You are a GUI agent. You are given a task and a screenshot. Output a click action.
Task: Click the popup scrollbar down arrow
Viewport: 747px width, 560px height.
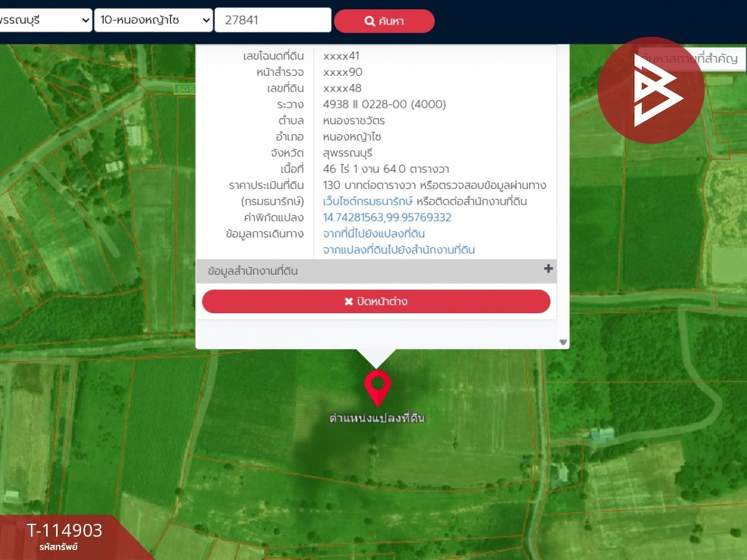tap(563, 342)
